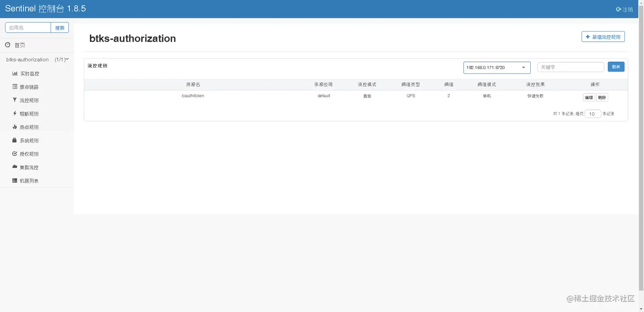
Task: Click the 阈值模式 column header
Action: click(x=487, y=85)
